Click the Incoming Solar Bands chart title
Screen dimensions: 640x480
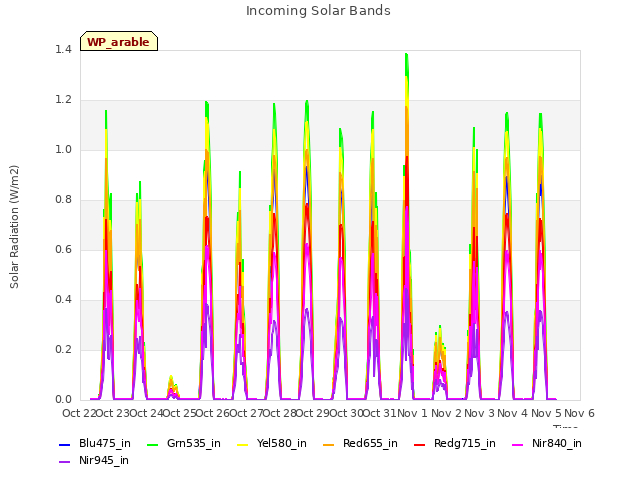pyautogui.click(x=318, y=11)
